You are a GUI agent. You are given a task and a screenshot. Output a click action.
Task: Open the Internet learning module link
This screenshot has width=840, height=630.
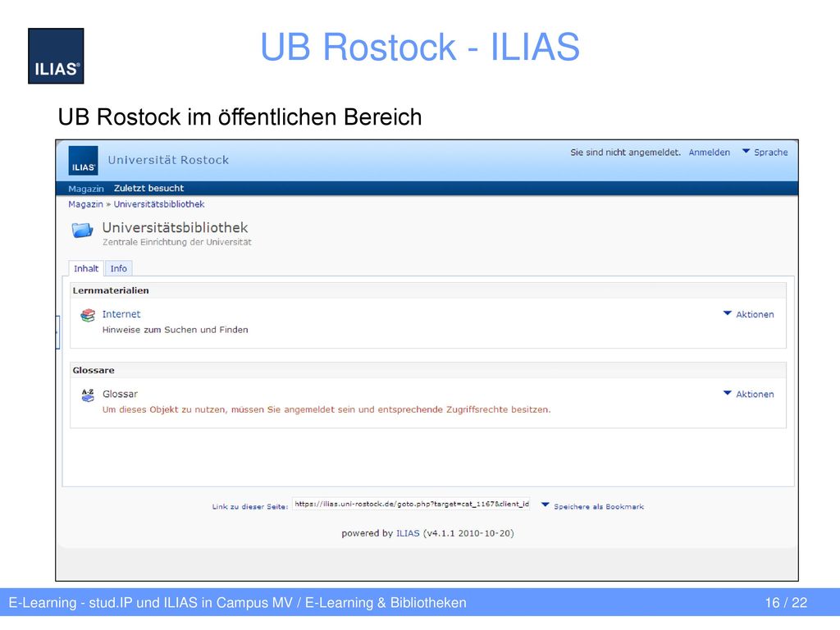pyautogui.click(x=121, y=314)
